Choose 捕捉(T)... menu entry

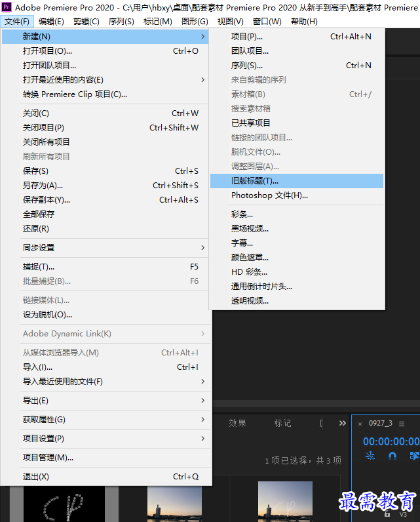coord(105,267)
